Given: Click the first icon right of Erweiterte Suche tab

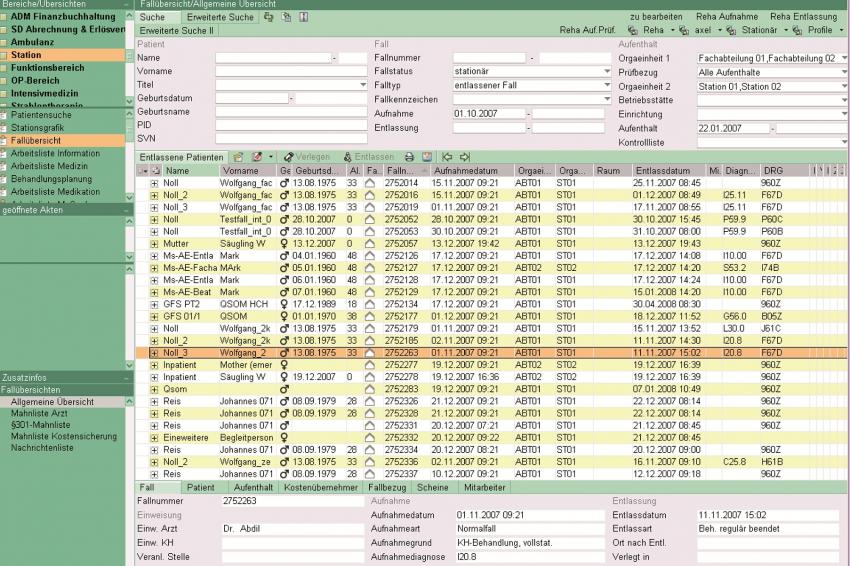Looking at the screenshot, I should 268,17.
